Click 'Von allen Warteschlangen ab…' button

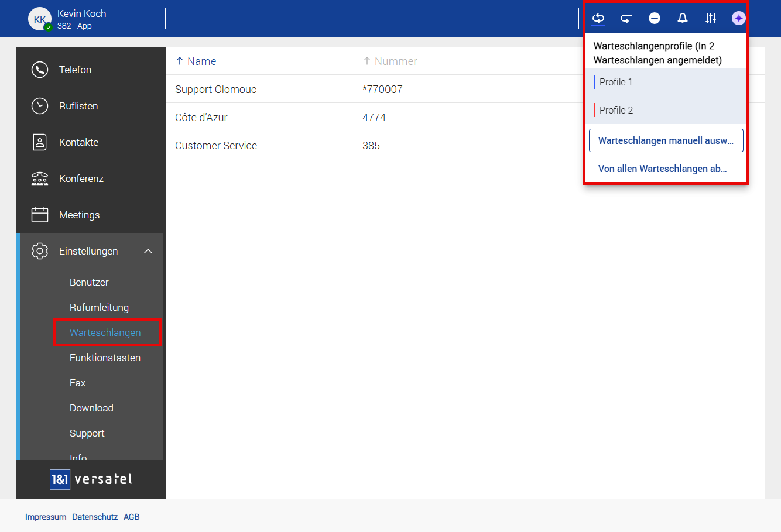662,169
